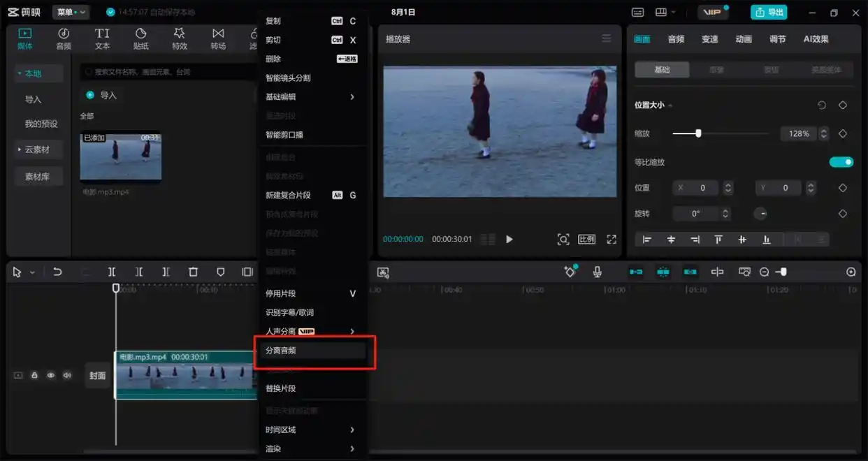Open the Effects (特效) panel icon
The width and height of the screenshot is (868, 461).
coord(180,38)
